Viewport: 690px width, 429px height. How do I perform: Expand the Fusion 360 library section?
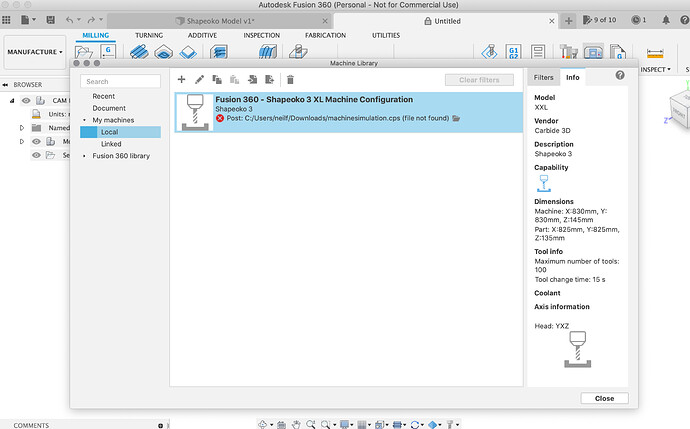pos(84,156)
